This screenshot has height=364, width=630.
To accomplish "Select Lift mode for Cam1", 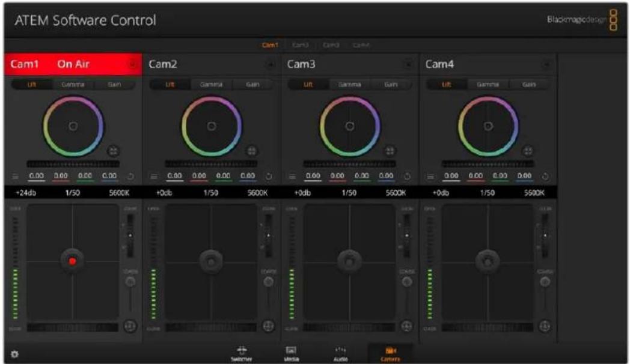I will point(32,84).
